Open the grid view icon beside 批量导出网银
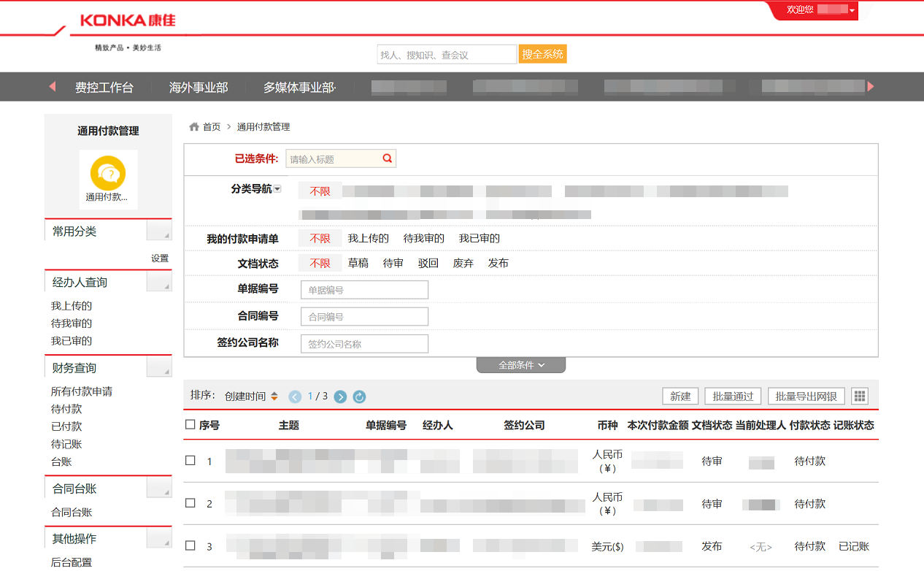The width and height of the screenshot is (924, 571). coord(860,396)
